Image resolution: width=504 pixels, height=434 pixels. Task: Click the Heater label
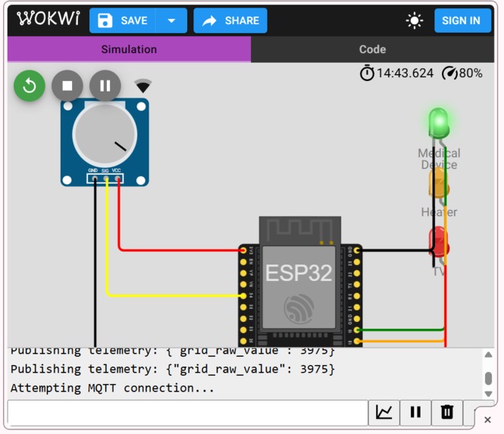coord(439,212)
